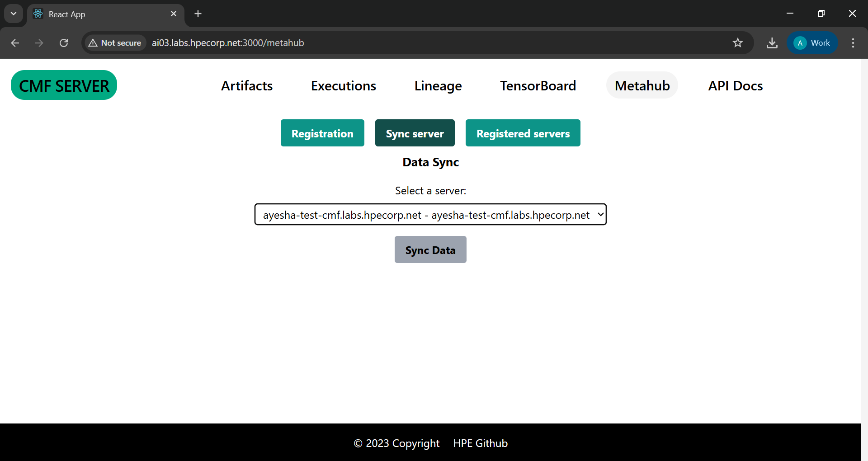Open the tab search dropdown arrow
This screenshot has height=461, width=868.
(x=14, y=14)
